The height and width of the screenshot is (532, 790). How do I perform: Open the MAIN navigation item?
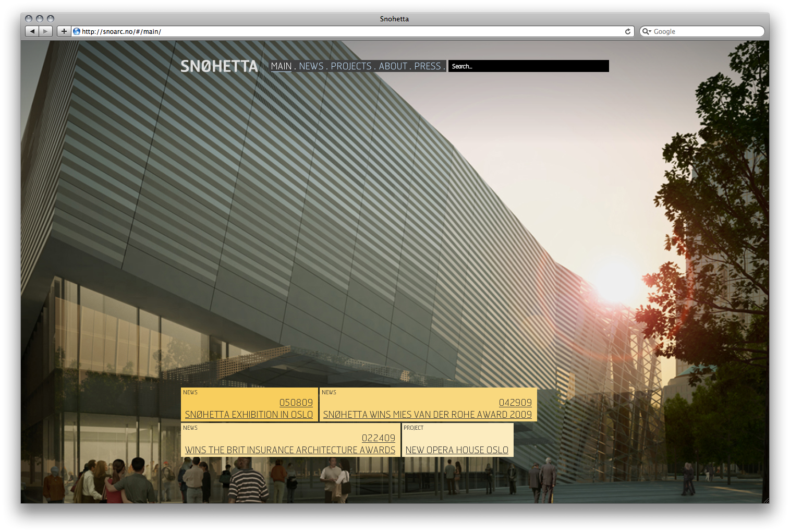point(281,66)
